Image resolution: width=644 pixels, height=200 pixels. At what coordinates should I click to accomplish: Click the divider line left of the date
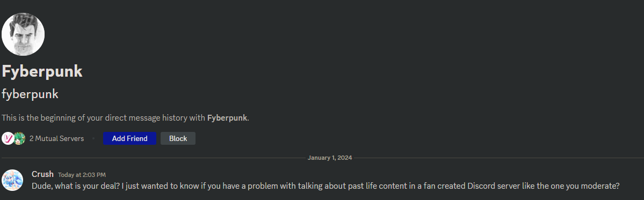[x=153, y=158]
